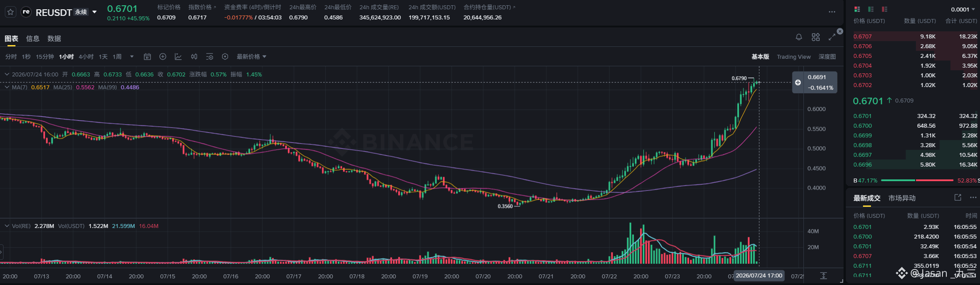Click the buy/sell ratio bar 47.17% / 52.83%
The height and width of the screenshot is (285, 980).
tap(917, 180)
